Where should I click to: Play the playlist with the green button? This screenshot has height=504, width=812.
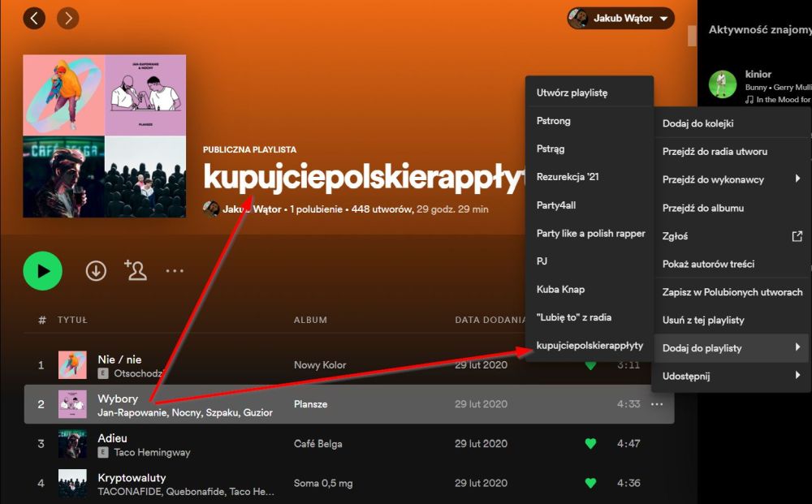click(42, 270)
